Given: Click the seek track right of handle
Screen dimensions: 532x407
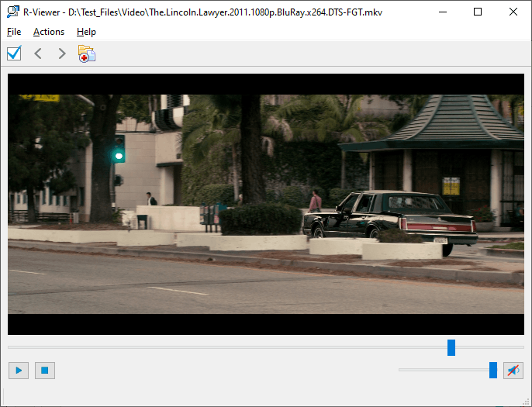Looking at the screenshot, I should click(490, 347).
